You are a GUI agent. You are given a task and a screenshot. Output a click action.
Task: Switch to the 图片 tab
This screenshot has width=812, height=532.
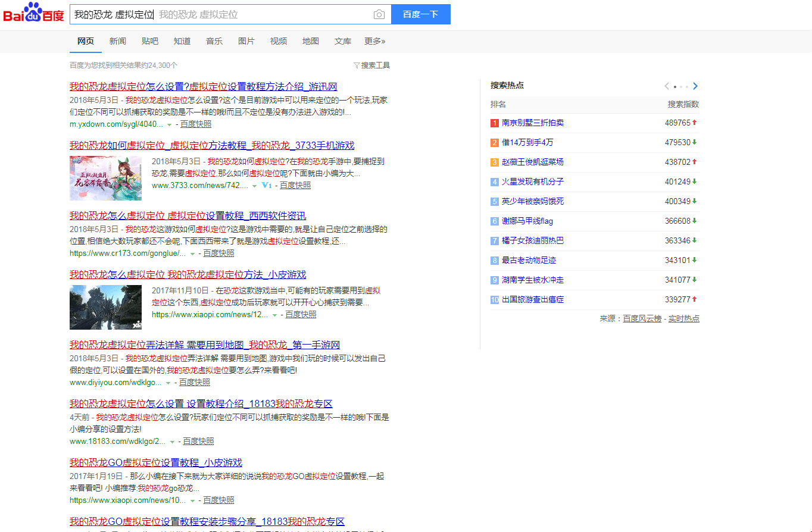[x=246, y=41]
